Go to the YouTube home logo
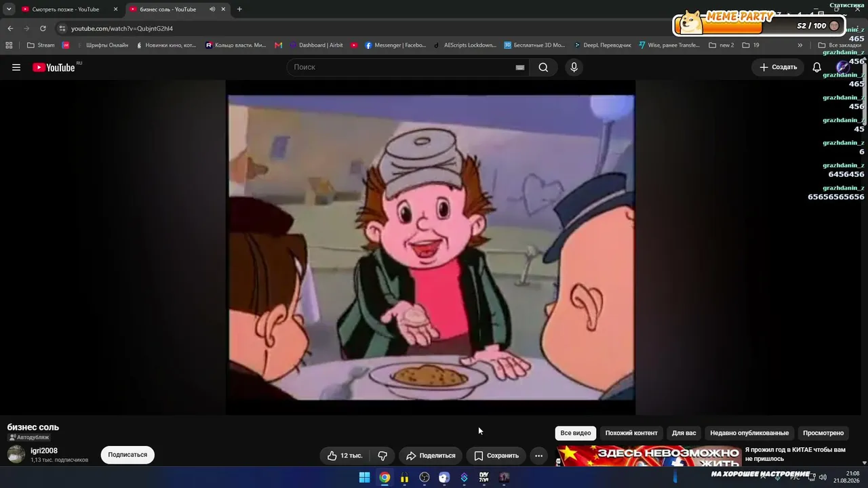Screen dimensions: 868x488 (x=54, y=67)
